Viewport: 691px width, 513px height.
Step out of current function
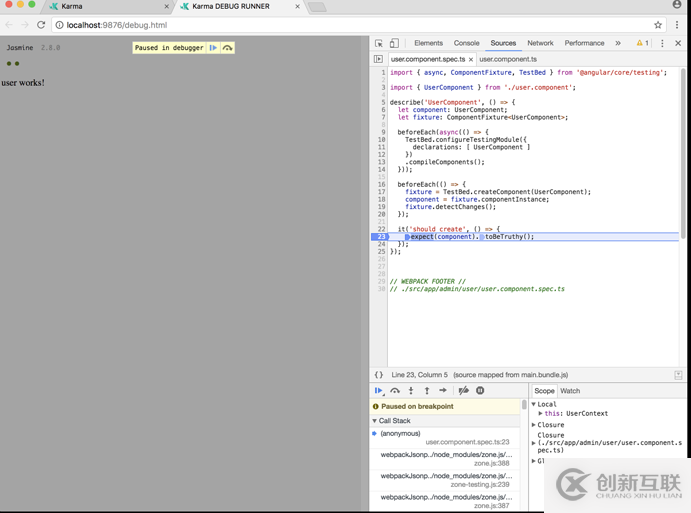(x=427, y=390)
